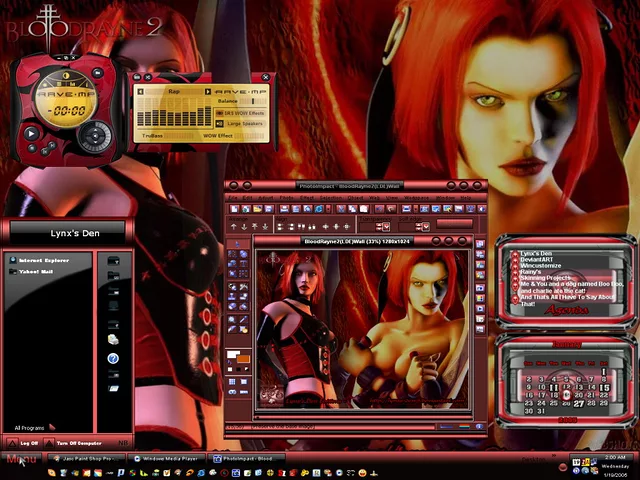Viewport: 640px width, 480px height.
Task: Adjust the TruBass slider
Action: [x=178, y=136]
